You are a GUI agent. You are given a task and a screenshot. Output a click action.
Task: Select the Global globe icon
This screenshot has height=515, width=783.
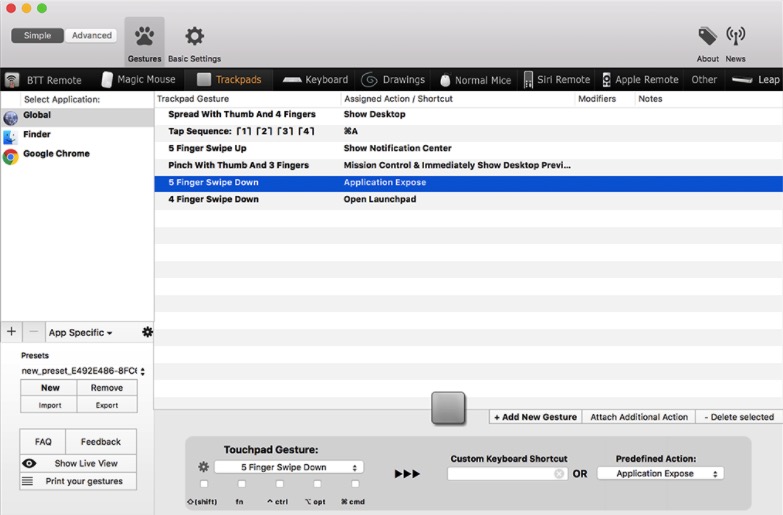10,118
